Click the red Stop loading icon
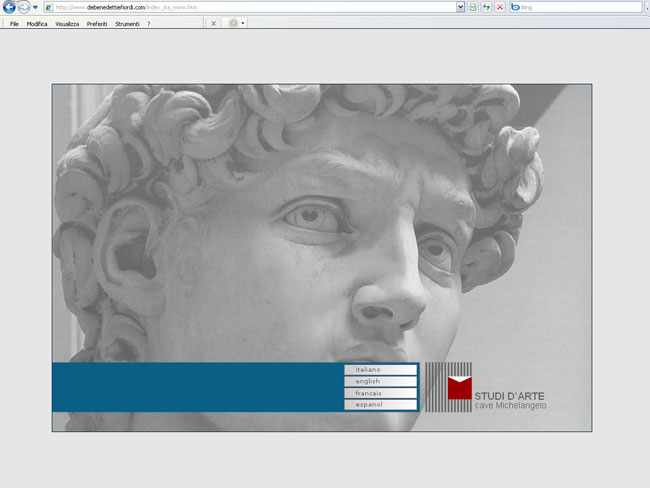 pos(500,7)
